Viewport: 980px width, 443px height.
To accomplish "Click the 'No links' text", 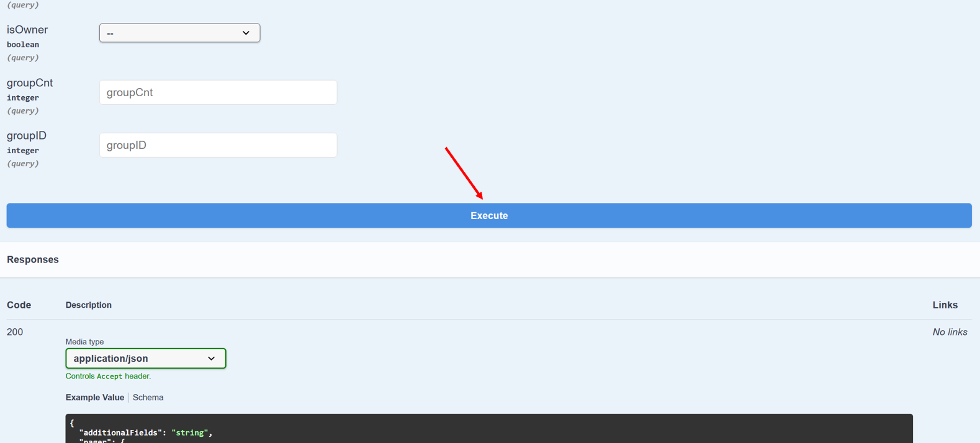I will [950, 332].
